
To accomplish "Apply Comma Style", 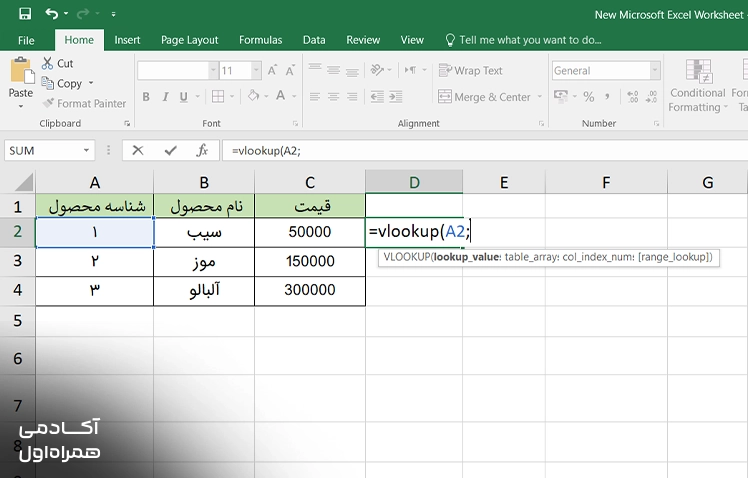I will [x=607, y=97].
